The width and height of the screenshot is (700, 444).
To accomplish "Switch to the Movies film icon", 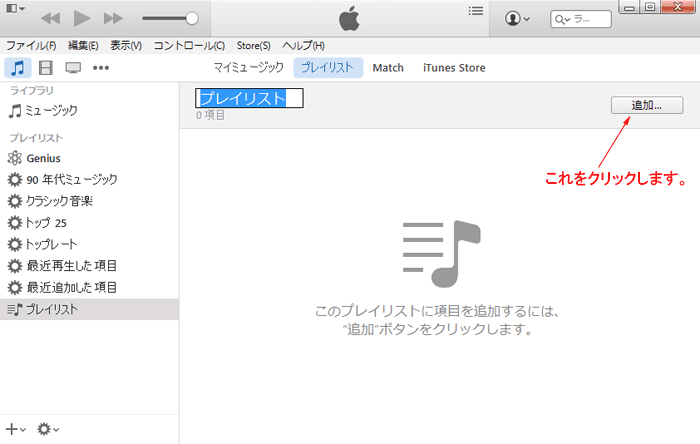I will point(46,68).
